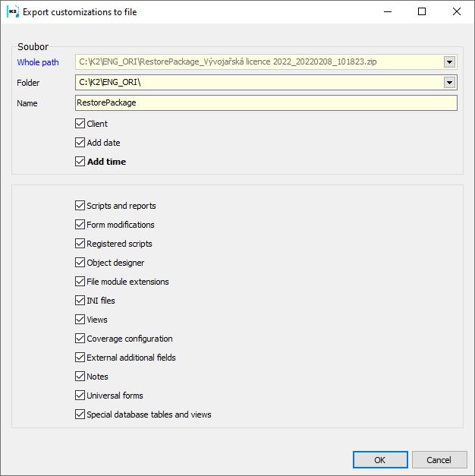Viewport: 475px width, 476px height.
Task: Expand the Folder dropdown list
Action: coord(449,83)
